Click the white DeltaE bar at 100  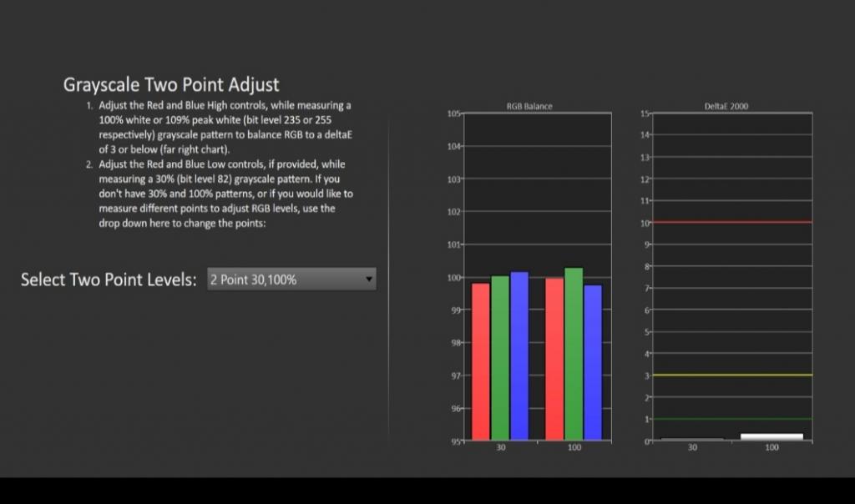[772, 436]
